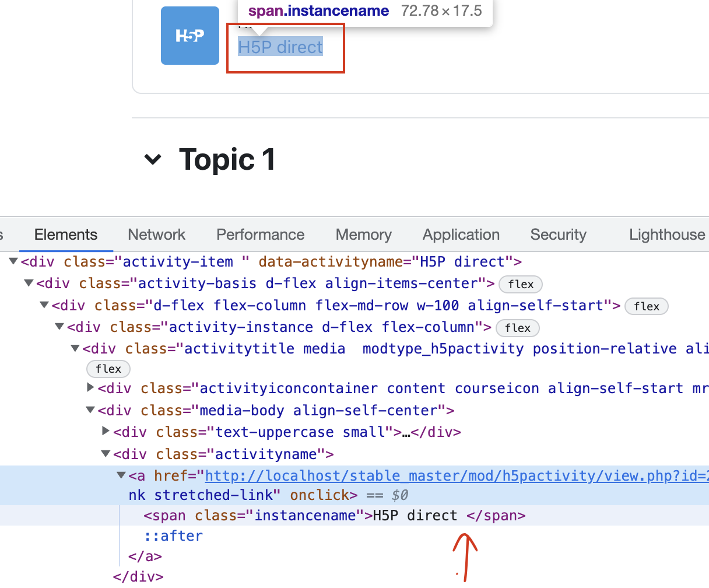Open the Performance tab
Viewport: 709px width, 588px height.
point(261,235)
